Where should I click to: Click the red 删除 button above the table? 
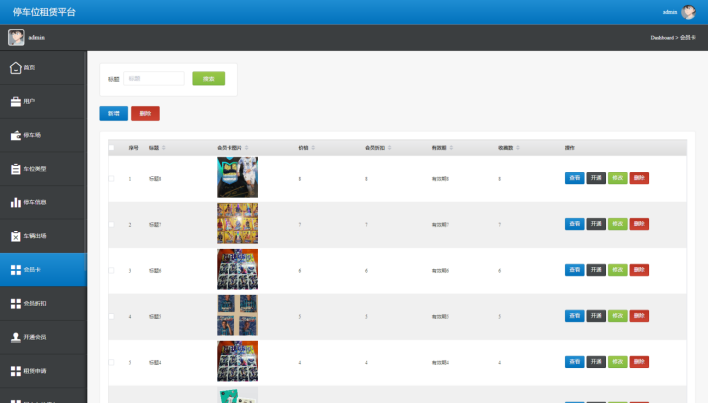(145, 114)
